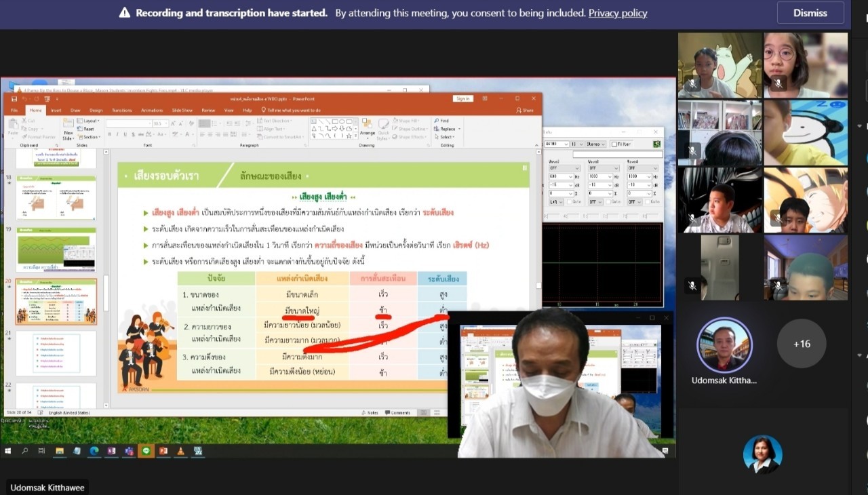
Task: Open VLC media player from the taskbar
Action: pyautogui.click(x=180, y=451)
